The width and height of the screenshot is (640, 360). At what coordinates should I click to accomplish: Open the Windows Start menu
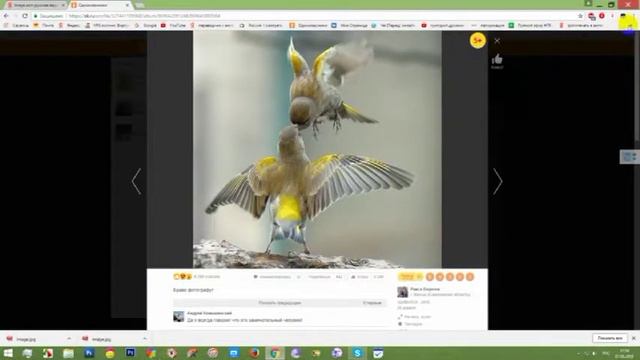tap(7, 353)
